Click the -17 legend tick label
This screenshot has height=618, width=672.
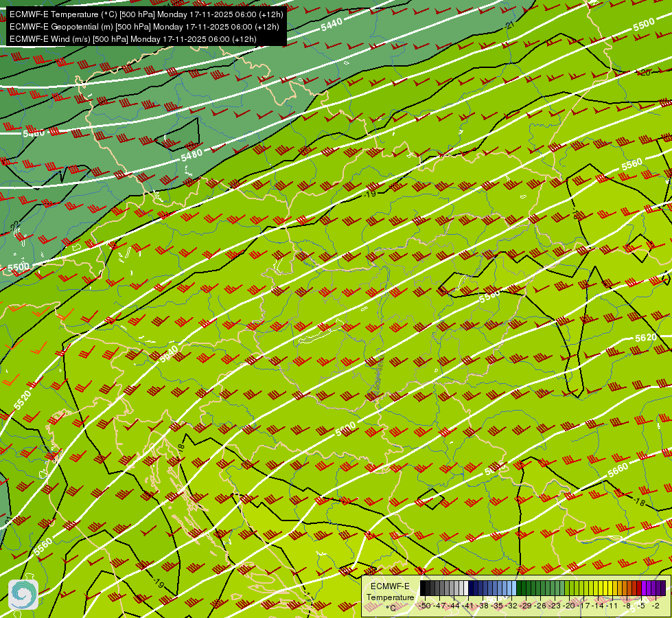pos(584,606)
